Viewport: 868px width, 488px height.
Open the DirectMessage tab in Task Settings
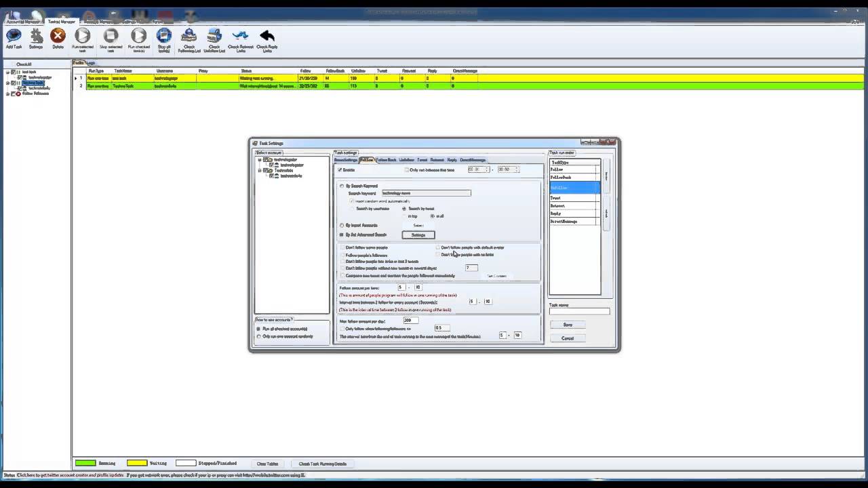pos(473,160)
